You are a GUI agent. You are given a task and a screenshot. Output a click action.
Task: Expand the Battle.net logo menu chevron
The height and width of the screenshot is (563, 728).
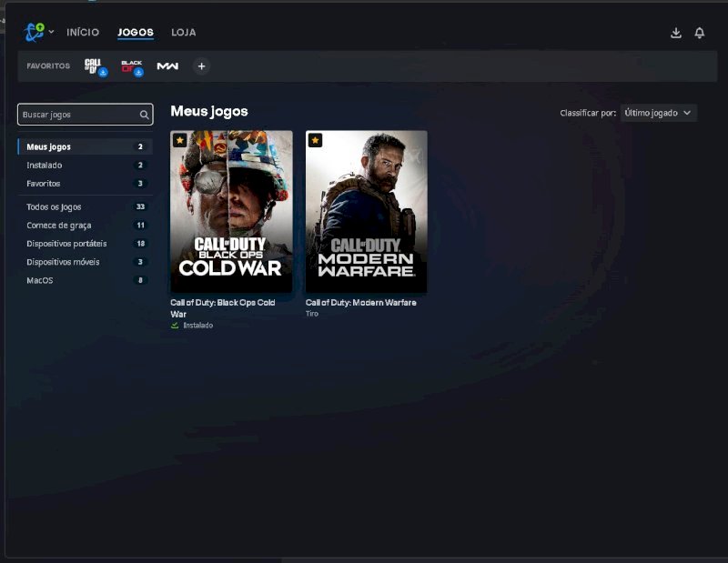tap(51, 32)
